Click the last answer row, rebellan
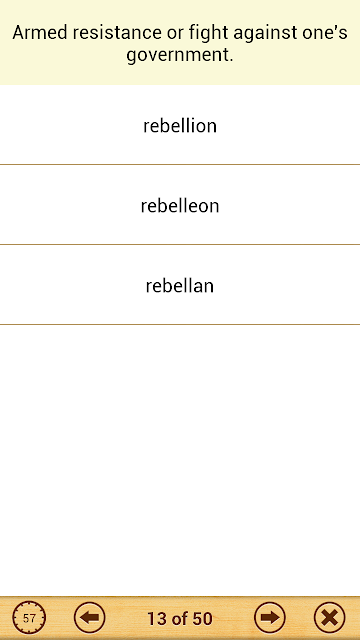Screen dimensions: 360x640 [180, 285]
